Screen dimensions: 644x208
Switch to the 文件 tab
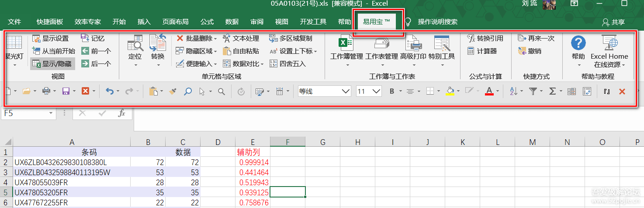pyautogui.click(x=15, y=22)
